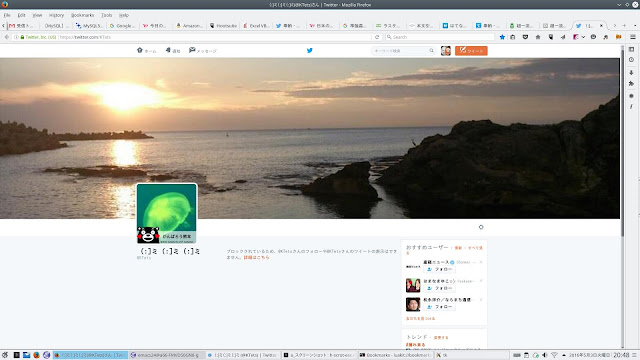
Task: Open the sidebar downloads arrow icon
Action: click(631, 72)
